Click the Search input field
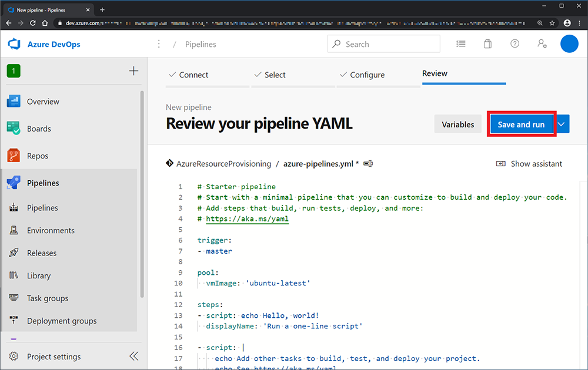Viewport: 588px width, 370px height. (x=383, y=44)
